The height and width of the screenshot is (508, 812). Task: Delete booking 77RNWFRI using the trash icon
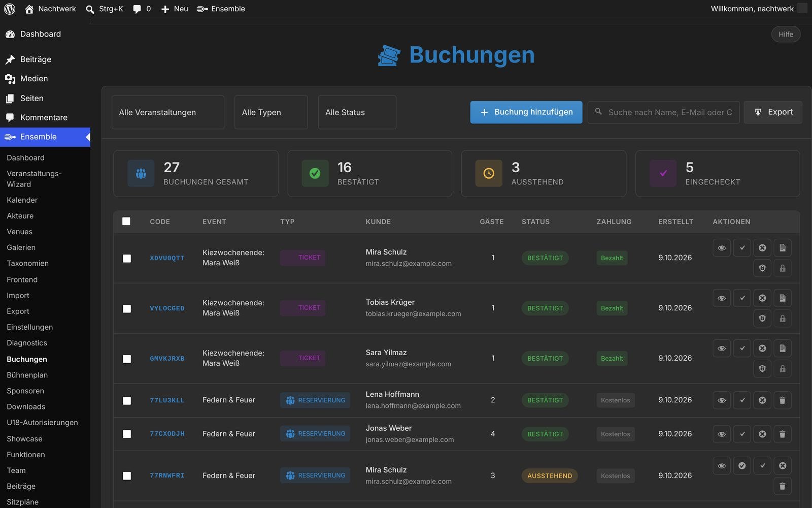click(783, 486)
